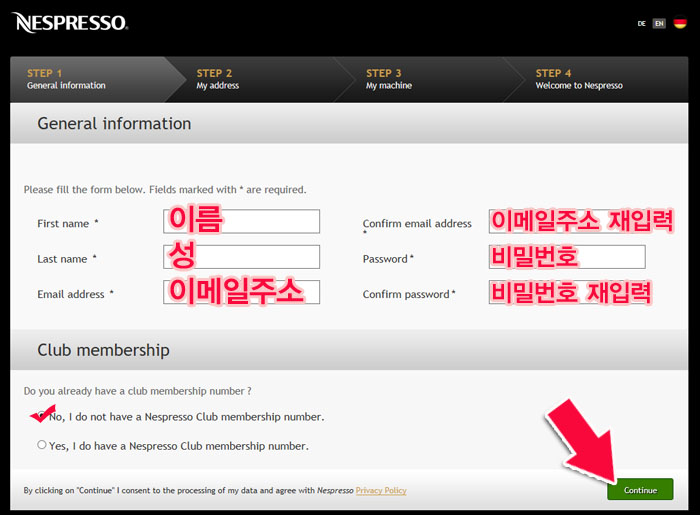Select 'Yes, I do have' membership radio
This screenshot has width=700, height=515.
(x=42, y=444)
